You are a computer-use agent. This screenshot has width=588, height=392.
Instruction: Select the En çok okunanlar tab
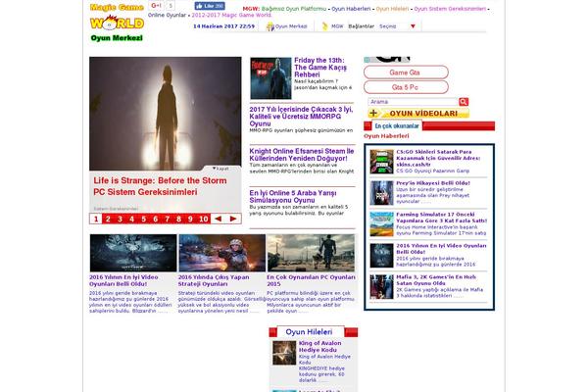[397, 126]
